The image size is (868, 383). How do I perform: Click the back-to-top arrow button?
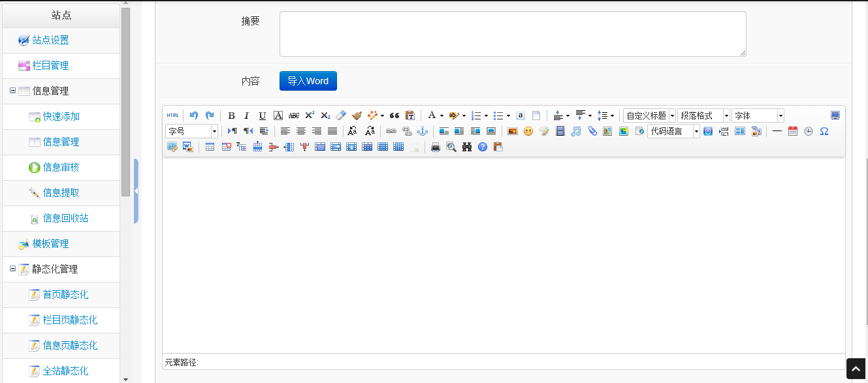pos(856,369)
